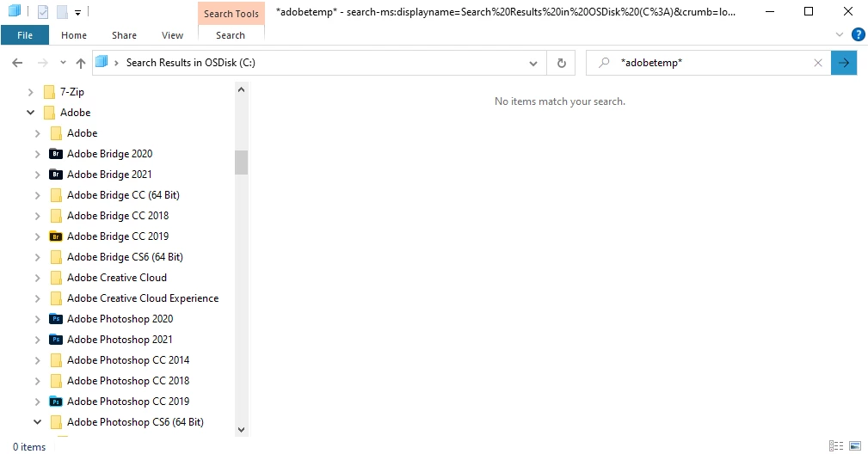Collapse the Adobe Photoshop CS6 (64 Bit) node
This screenshot has height=454, width=868.
click(37, 422)
